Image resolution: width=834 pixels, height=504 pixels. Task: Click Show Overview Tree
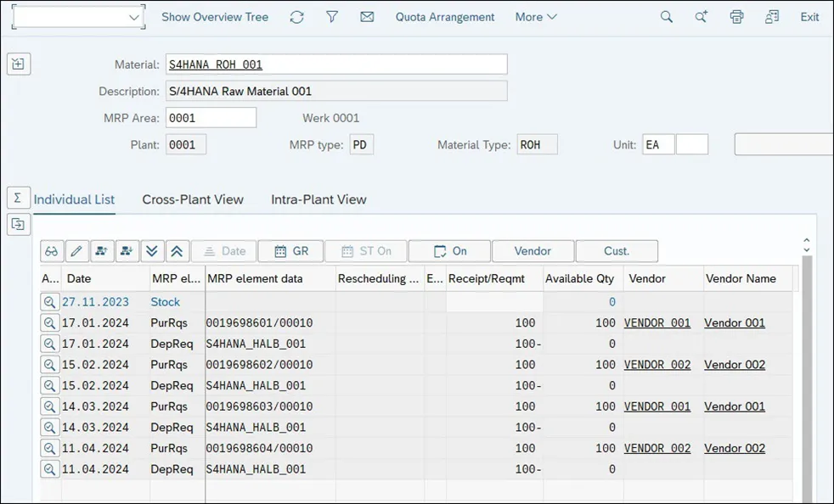pos(215,17)
